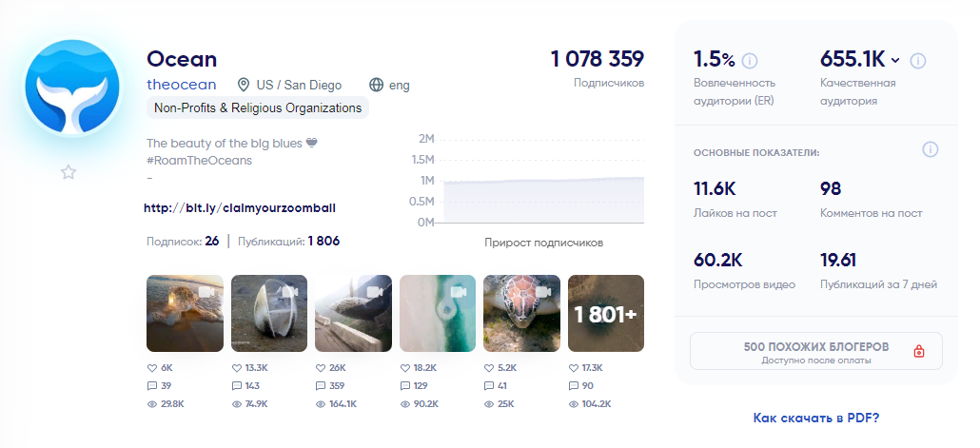Click the globe language icon next to eng
Screen dimensions: 980x448
(376, 85)
